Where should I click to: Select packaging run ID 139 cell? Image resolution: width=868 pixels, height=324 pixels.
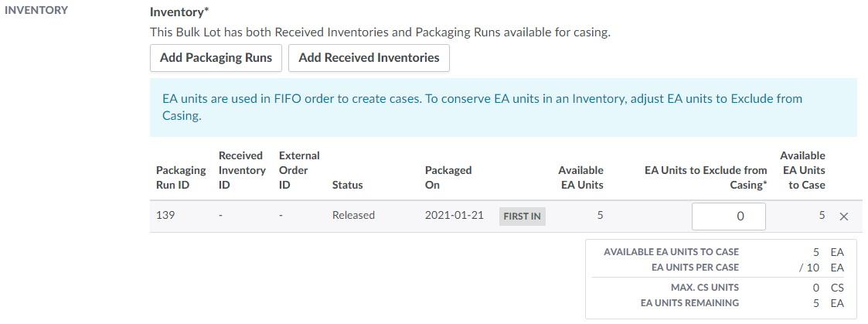(166, 215)
